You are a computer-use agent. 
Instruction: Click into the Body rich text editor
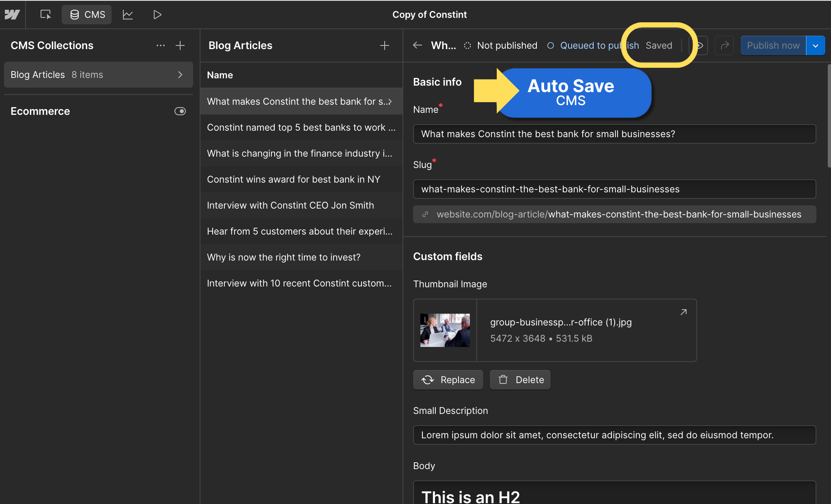614,493
